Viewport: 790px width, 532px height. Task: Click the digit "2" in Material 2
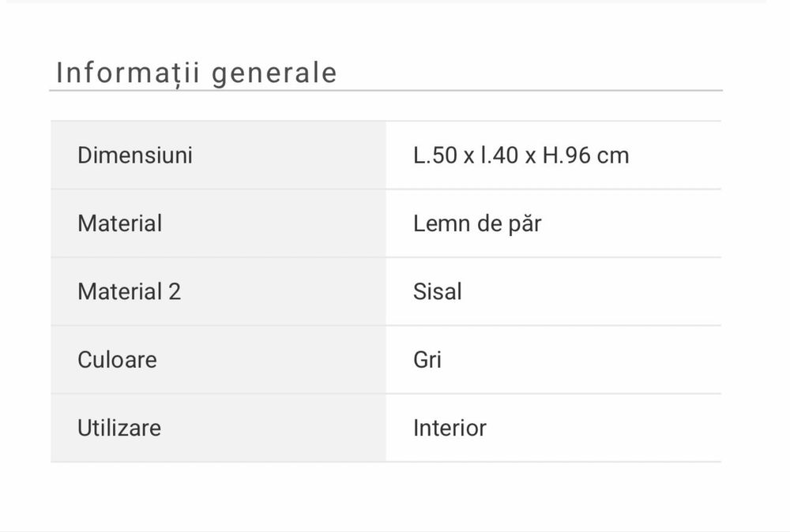point(175,291)
